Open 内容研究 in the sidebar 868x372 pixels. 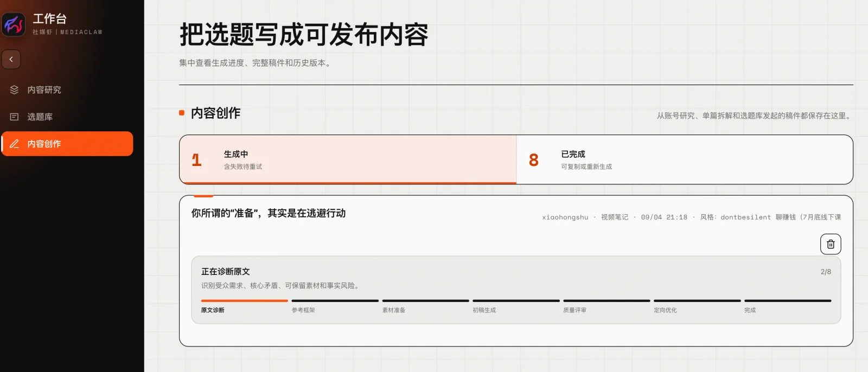67,90
